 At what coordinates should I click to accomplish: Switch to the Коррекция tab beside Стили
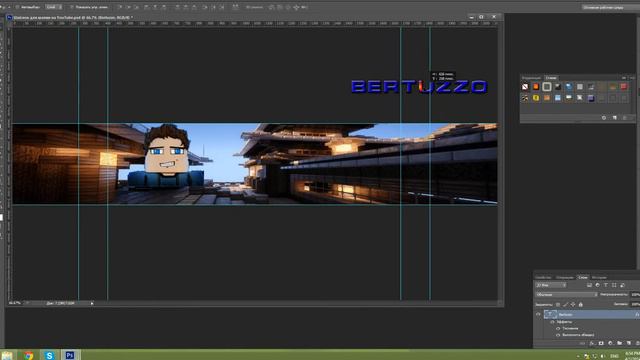pyautogui.click(x=531, y=78)
